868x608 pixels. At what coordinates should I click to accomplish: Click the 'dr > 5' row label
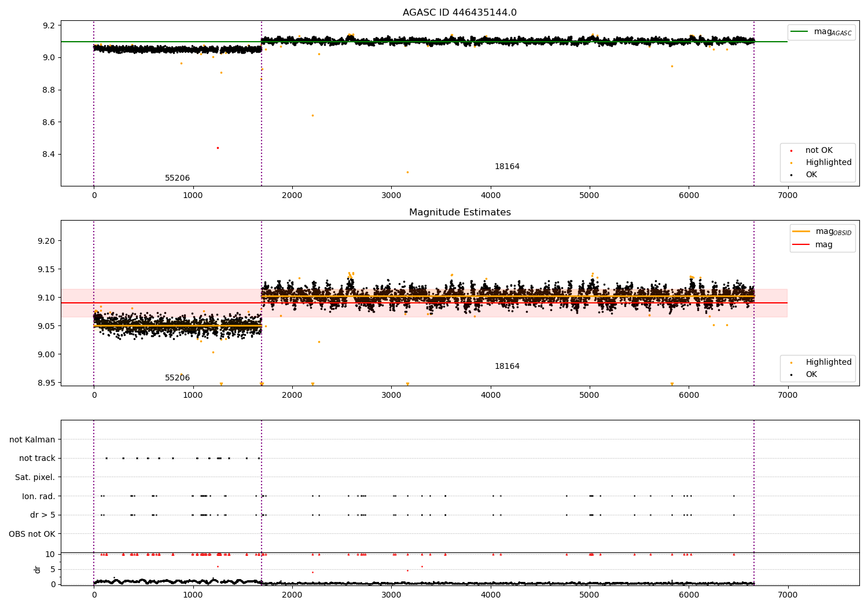43,515
